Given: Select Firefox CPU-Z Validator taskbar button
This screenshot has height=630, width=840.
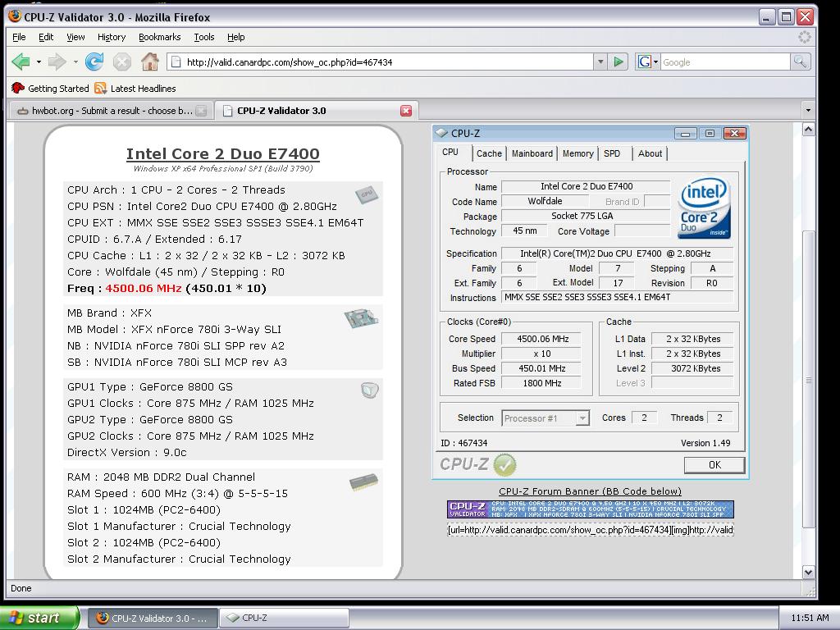Looking at the screenshot, I should [152, 618].
